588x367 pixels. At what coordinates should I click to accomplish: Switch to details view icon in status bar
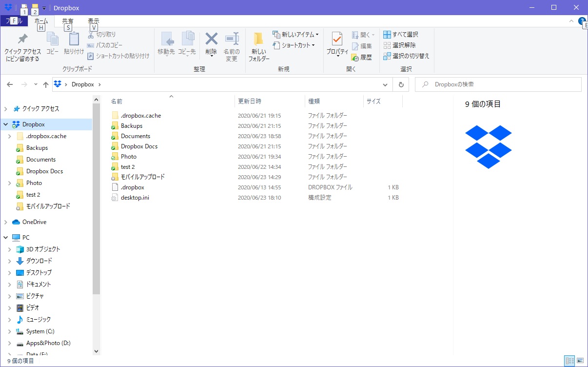[569, 361]
